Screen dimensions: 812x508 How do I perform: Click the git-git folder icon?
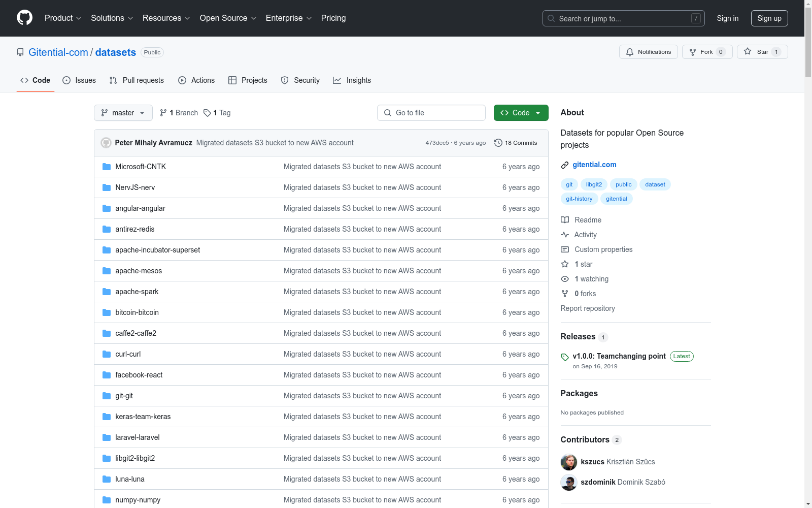click(107, 396)
